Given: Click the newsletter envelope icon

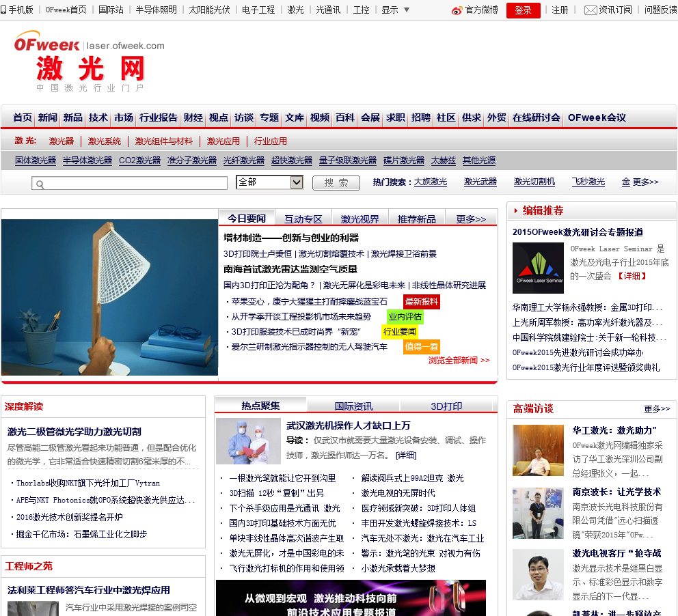Looking at the screenshot, I should (591, 10).
